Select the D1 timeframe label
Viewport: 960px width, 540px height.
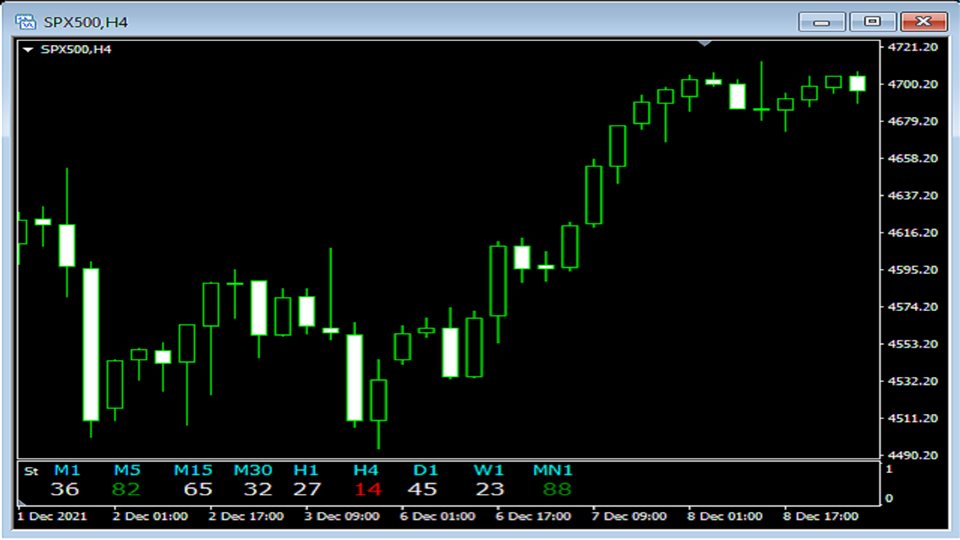pos(426,470)
